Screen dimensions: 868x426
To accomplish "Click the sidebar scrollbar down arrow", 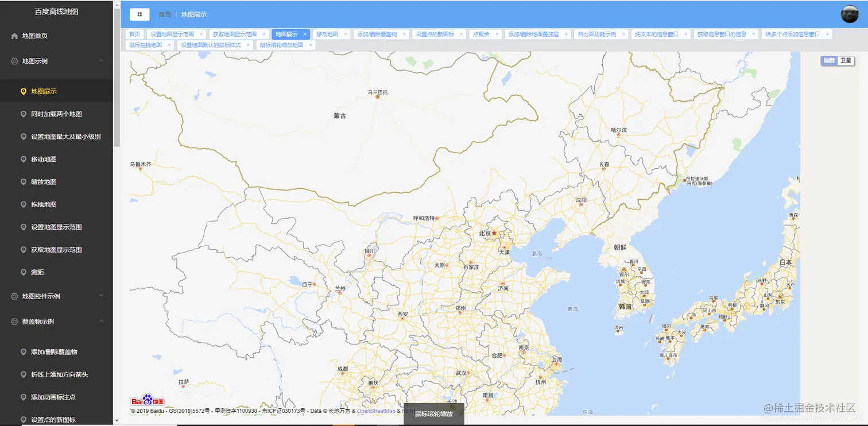I will (x=117, y=421).
